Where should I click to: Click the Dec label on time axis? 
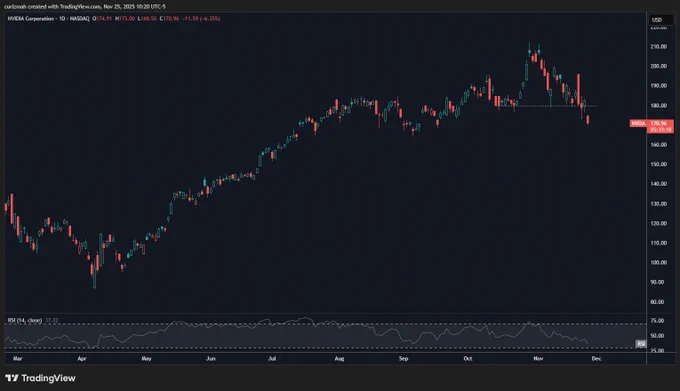point(596,358)
